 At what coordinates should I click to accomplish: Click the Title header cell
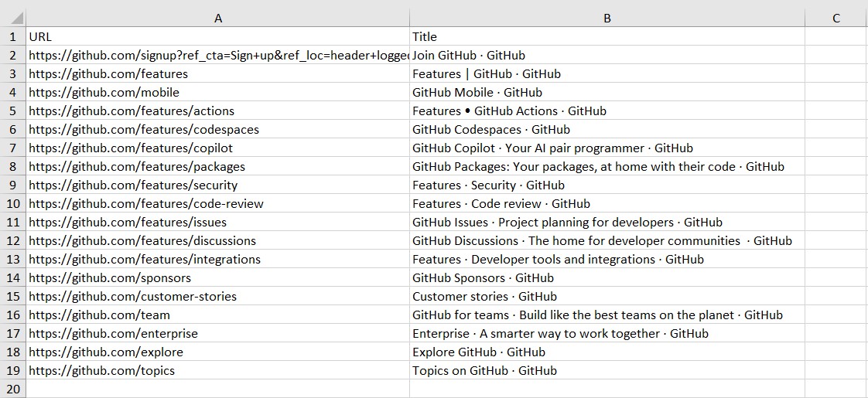click(607, 36)
